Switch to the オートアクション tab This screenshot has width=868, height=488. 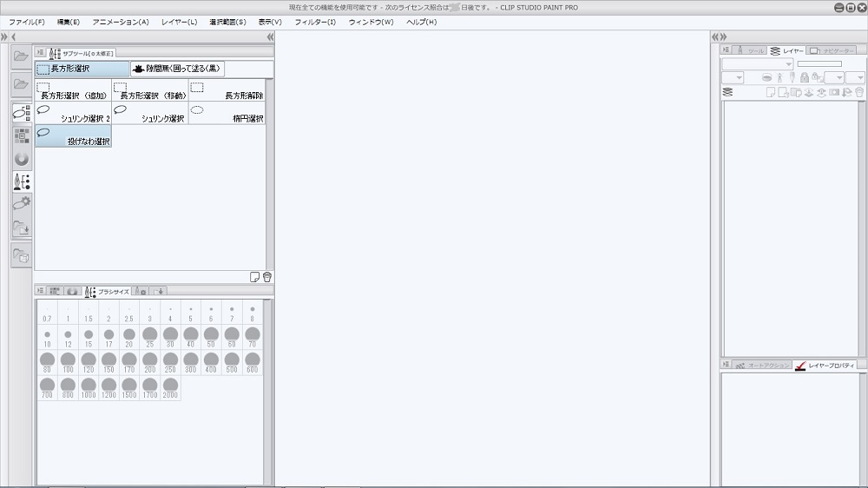coord(762,365)
